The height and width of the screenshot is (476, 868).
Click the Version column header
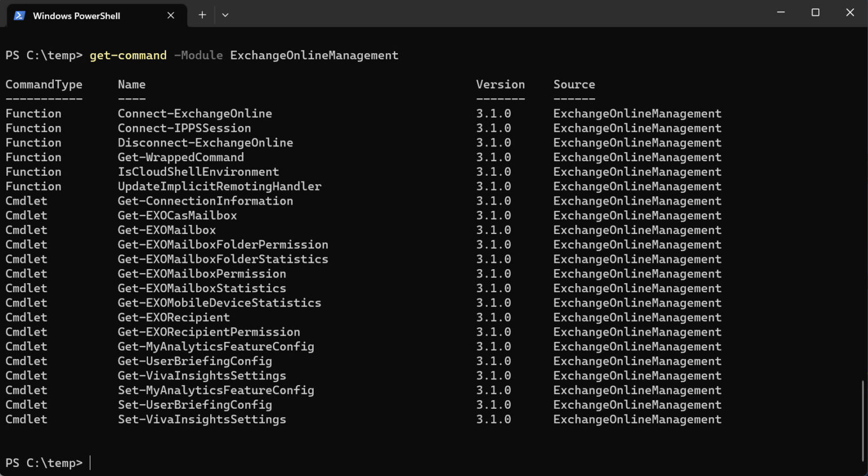coord(500,84)
